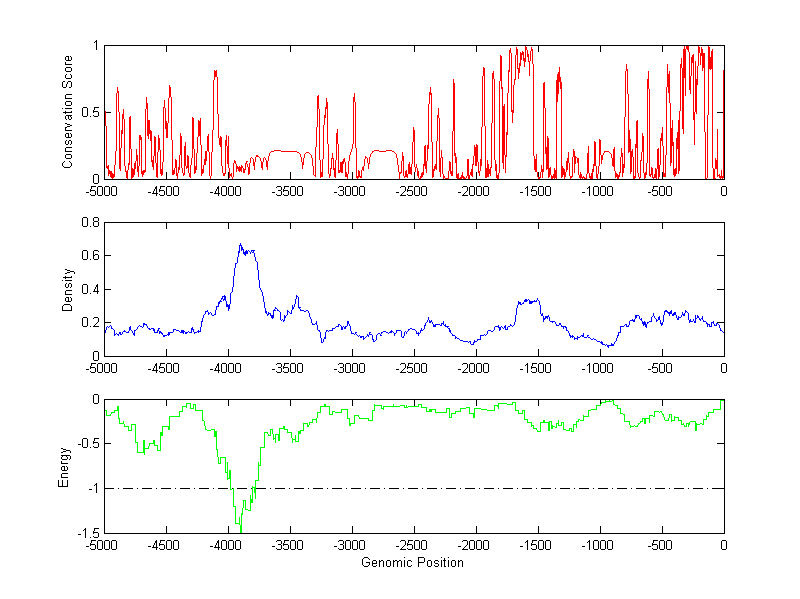The height and width of the screenshot is (599, 800).
Task: Click the lowest green dip in Energy plot
Action: pyautogui.click(x=238, y=528)
